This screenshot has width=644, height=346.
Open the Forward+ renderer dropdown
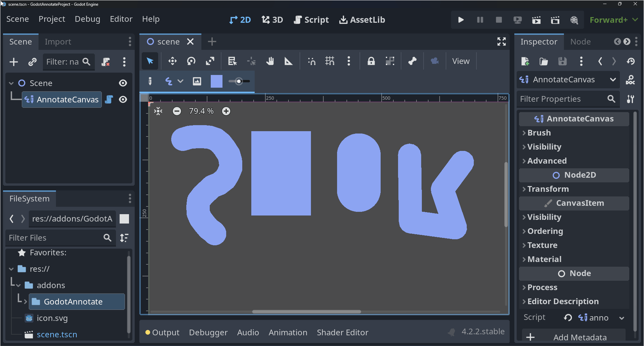click(614, 20)
